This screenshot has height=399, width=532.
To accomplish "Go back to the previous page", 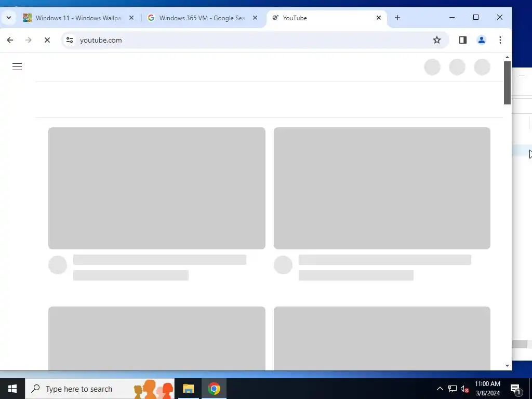I will 10,40.
